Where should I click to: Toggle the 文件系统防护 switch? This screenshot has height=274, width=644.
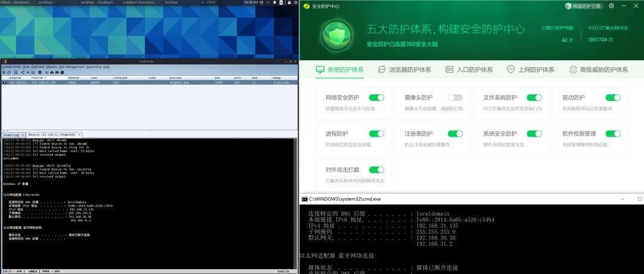pyautogui.click(x=534, y=97)
